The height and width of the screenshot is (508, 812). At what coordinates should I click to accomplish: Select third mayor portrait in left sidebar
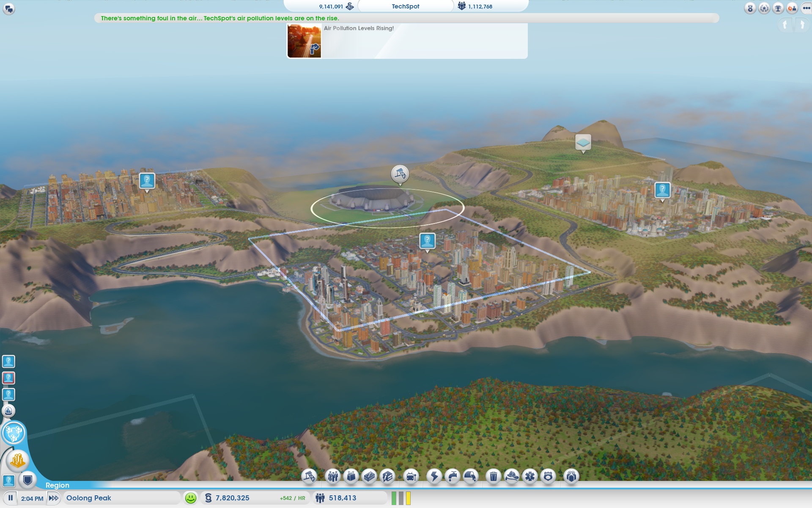click(8, 395)
